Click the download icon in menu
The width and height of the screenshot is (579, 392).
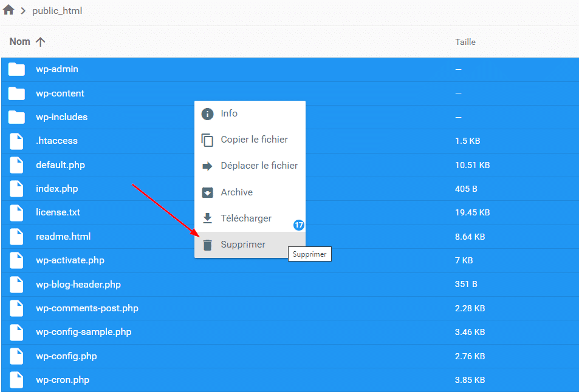pos(208,218)
